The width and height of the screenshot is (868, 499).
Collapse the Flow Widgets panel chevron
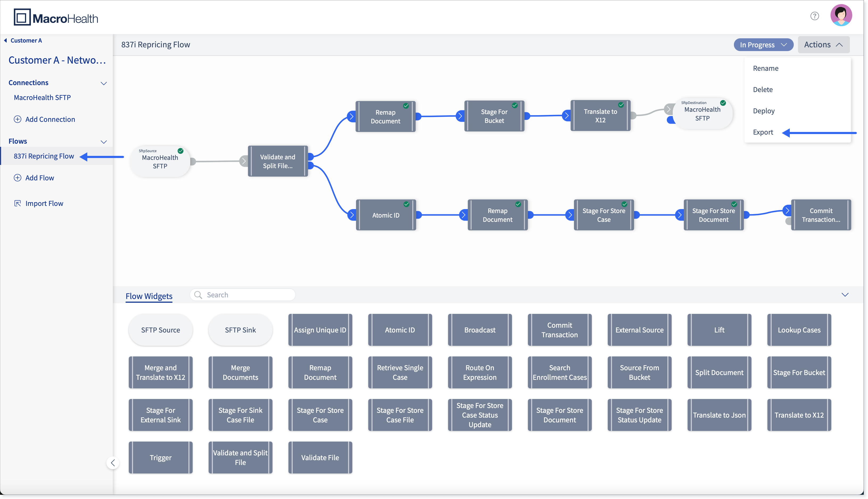845,295
